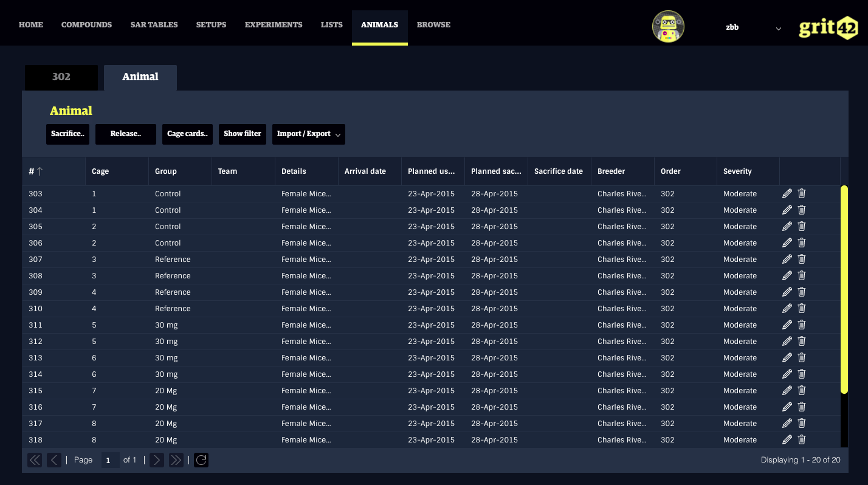Go to the previous page arrow
Viewport: 868px width, 485px height.
click(x=55, y=460)
